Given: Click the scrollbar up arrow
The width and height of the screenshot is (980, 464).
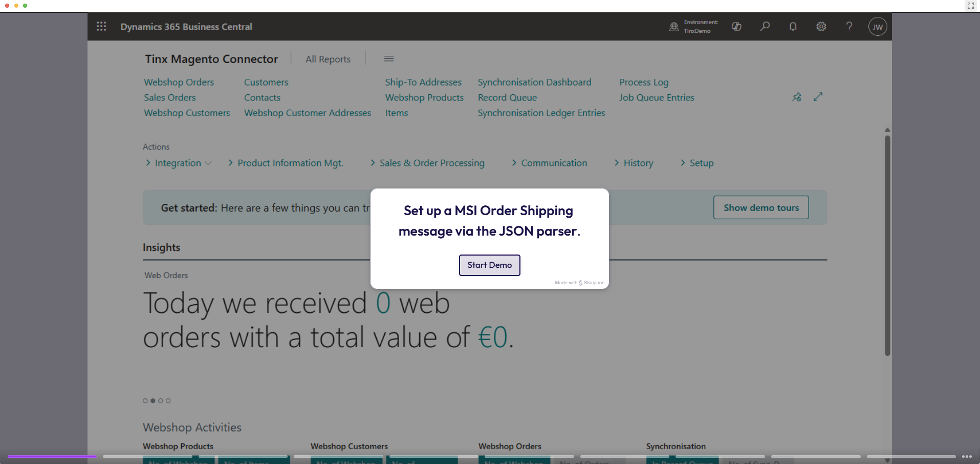Looking at the screenshot, I should pyautogui.click(x=887, y=130).
